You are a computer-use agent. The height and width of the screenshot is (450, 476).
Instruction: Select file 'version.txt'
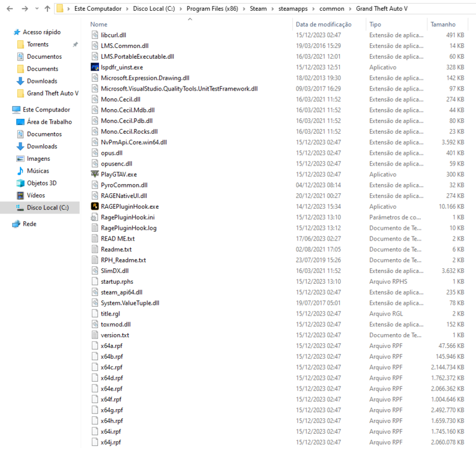tap(115, 335)
